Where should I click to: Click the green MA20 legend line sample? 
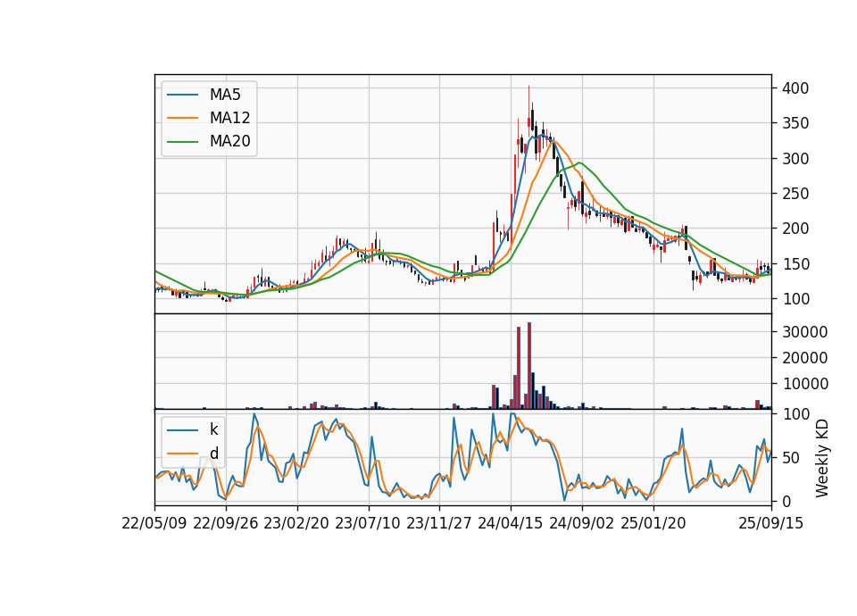point(182,142)
